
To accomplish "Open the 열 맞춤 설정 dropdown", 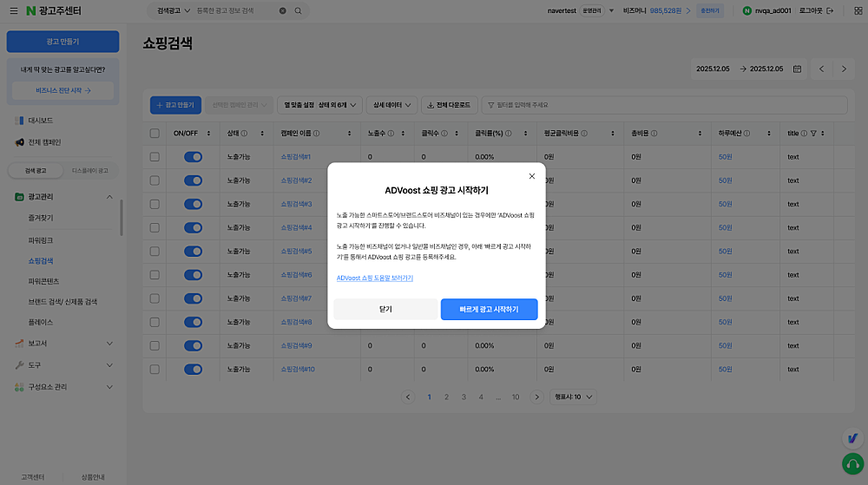I will [x=320, y=105].
